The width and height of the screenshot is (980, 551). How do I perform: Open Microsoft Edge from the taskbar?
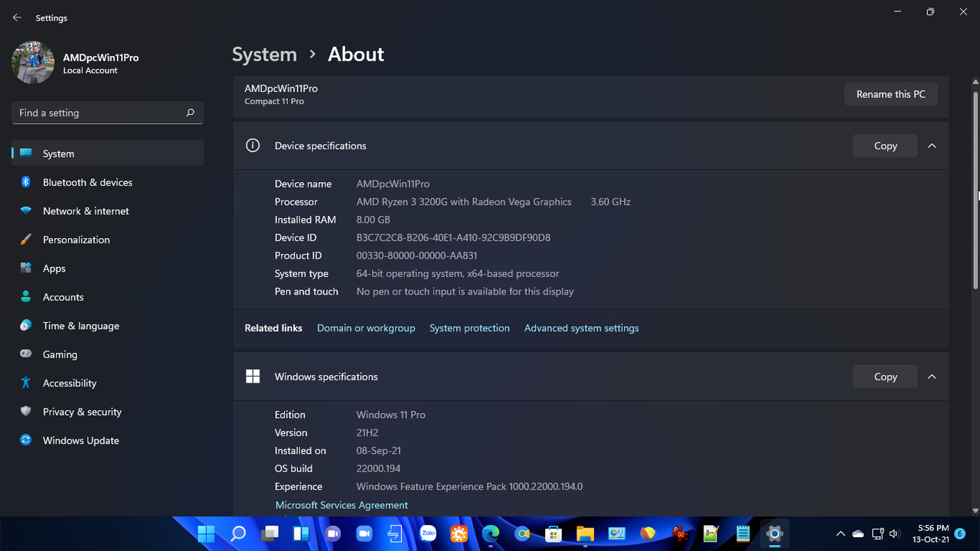pyautogui.click(x=490, y=533)
